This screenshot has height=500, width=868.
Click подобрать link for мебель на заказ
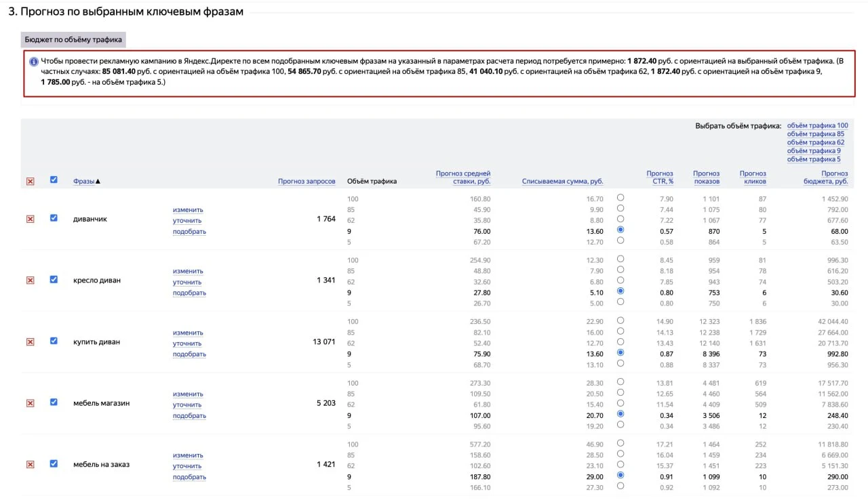(x=189, y=477)
